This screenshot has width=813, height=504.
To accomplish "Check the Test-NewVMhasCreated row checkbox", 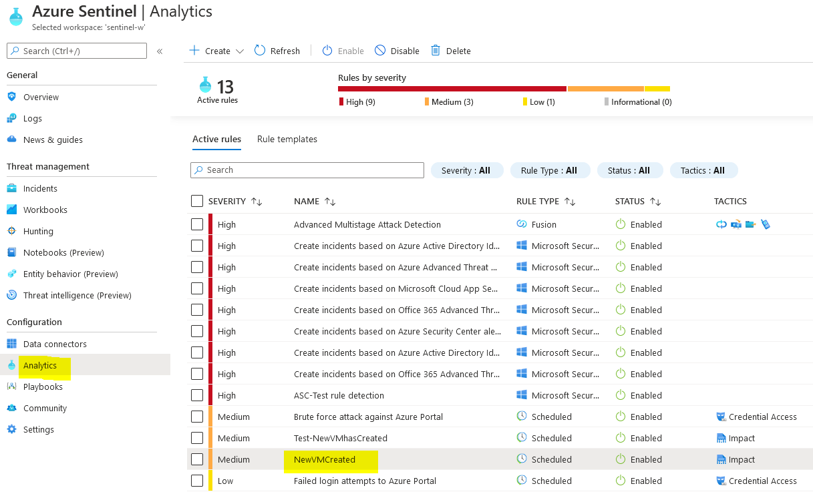I will click(197, 438).
